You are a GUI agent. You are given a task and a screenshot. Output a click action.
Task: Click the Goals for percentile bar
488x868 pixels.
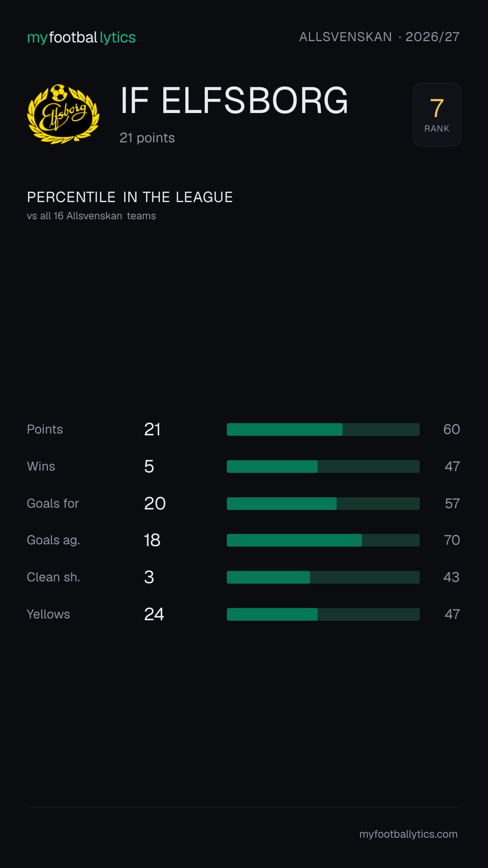tap(323, 504)
